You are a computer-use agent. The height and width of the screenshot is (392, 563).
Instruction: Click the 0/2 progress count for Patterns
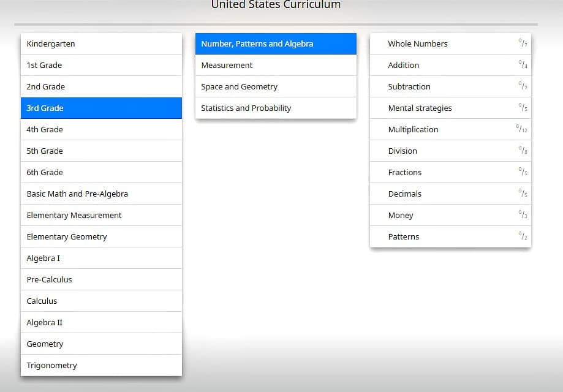pos(523,236)
